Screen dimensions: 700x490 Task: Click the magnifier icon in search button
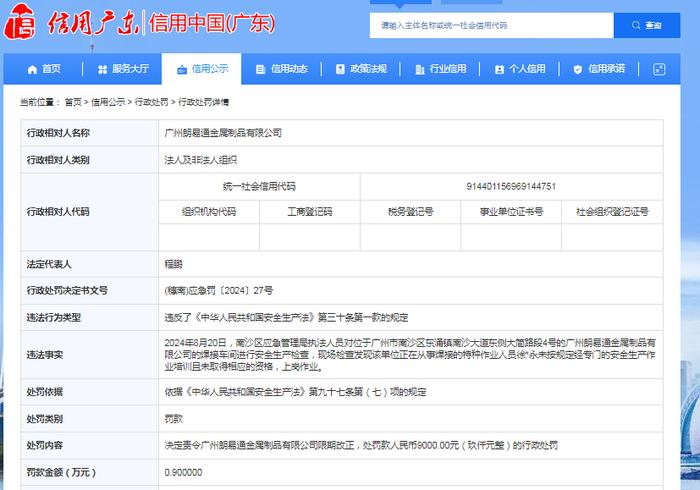[636, 25]
